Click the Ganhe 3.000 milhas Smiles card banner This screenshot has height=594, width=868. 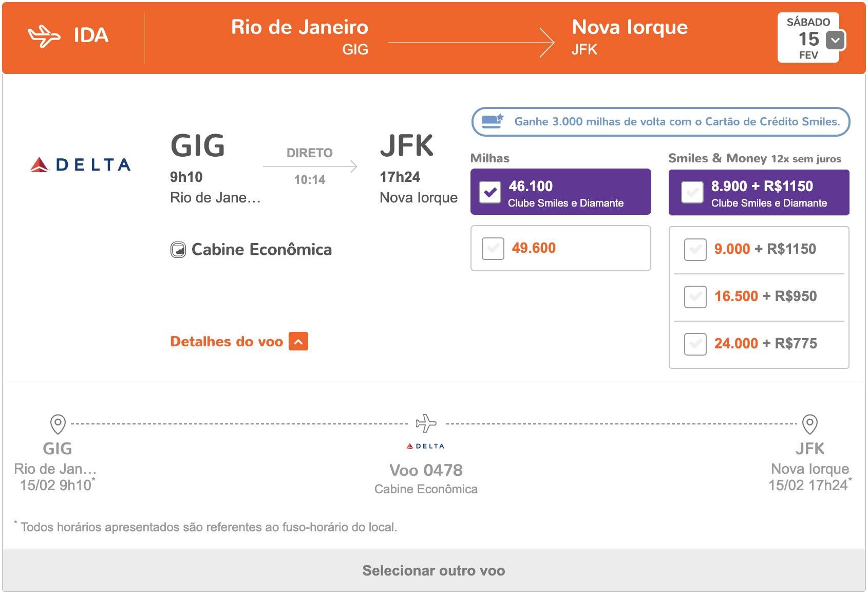tap(661, 122)
